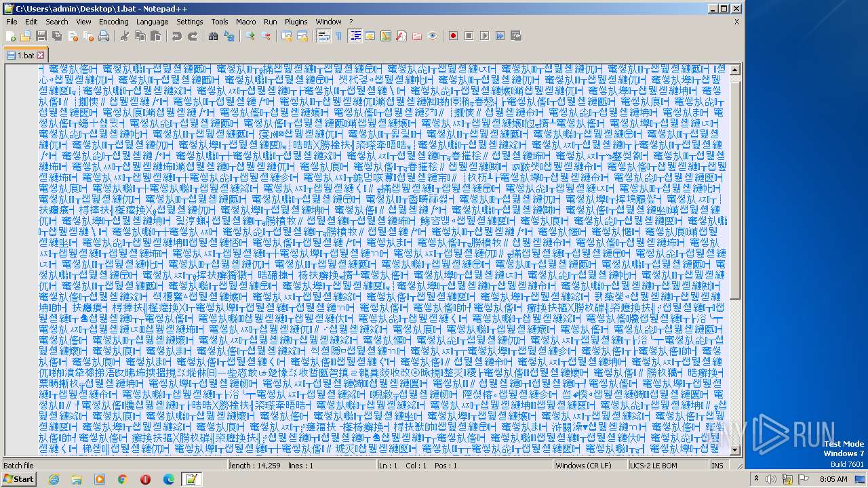Close the document via menu bar X
Screen dimensions: 868x488
(x=736, y=22)
